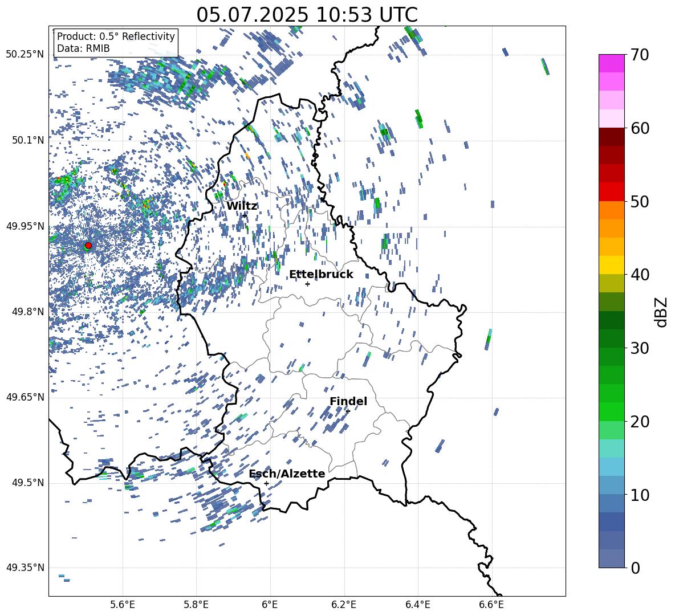This screenshot has width=675, height=616.
Task: Click the Wiltz city label
Action: (242, 206)
